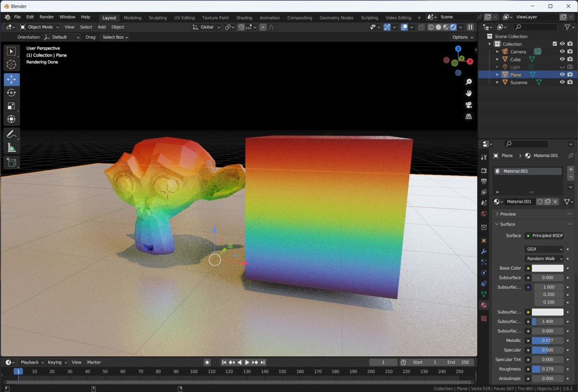The width and height of the screenshot is (578, 392).
Task: Toggle camera view in viewport
Action: (x=468, y=105)
